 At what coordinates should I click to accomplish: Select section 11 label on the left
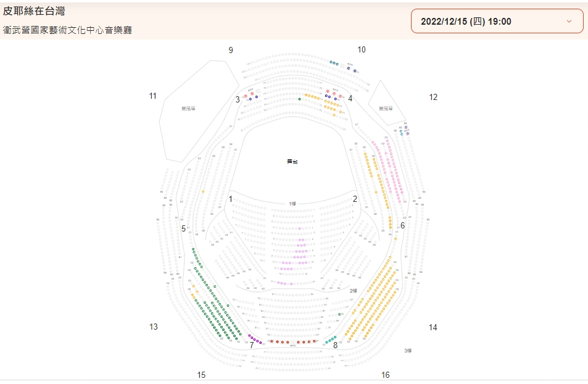pyautogui.click(x=152, y=96)
